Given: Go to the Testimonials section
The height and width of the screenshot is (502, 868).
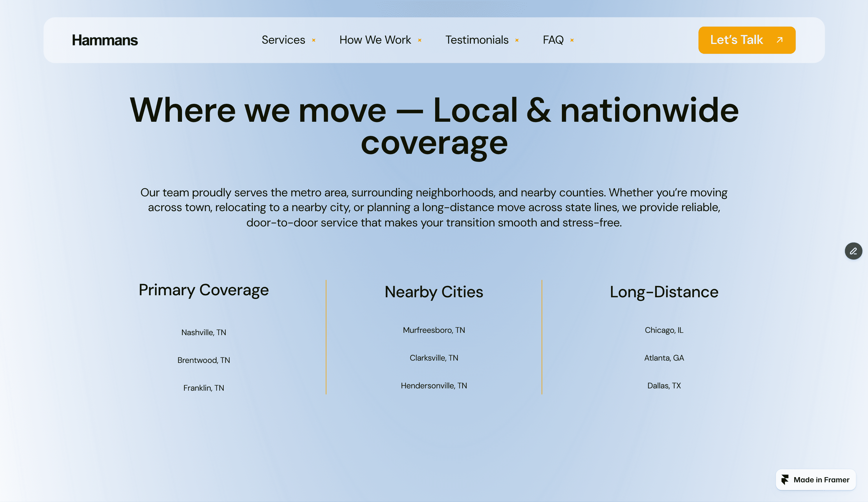Looking at the screenshot, I should point(477,40).
